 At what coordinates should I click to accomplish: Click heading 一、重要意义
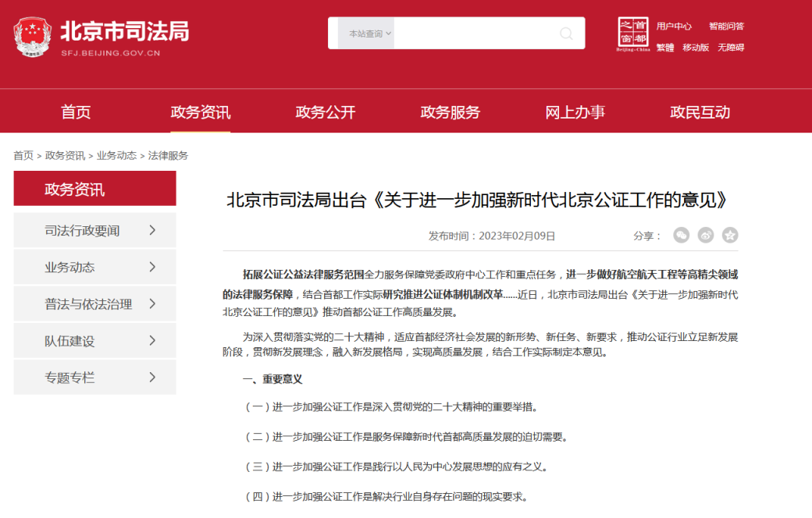(x=272, y=379)
